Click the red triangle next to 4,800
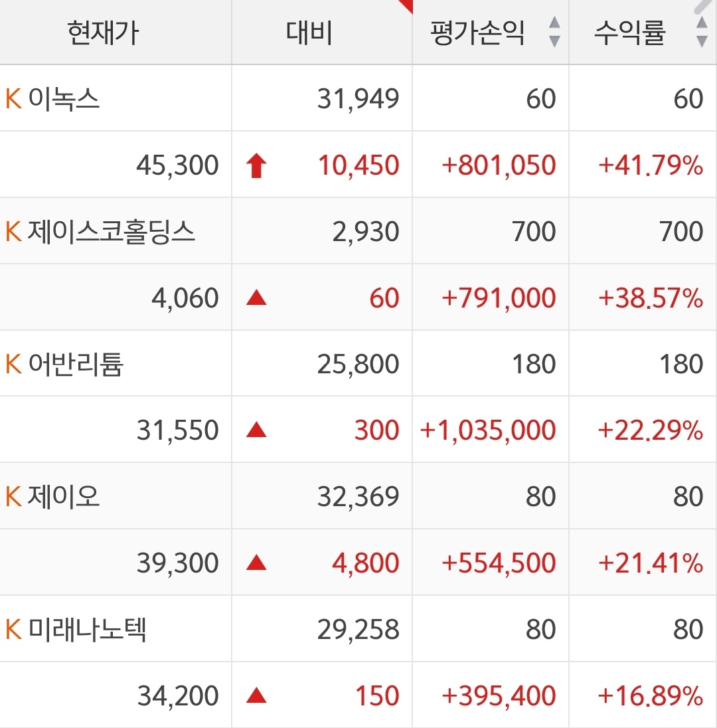The image size is (717, 728). (256, 564)
